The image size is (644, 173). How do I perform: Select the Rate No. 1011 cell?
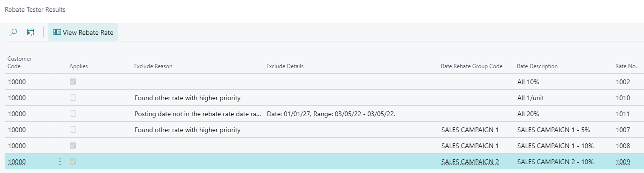click(623, 114)
